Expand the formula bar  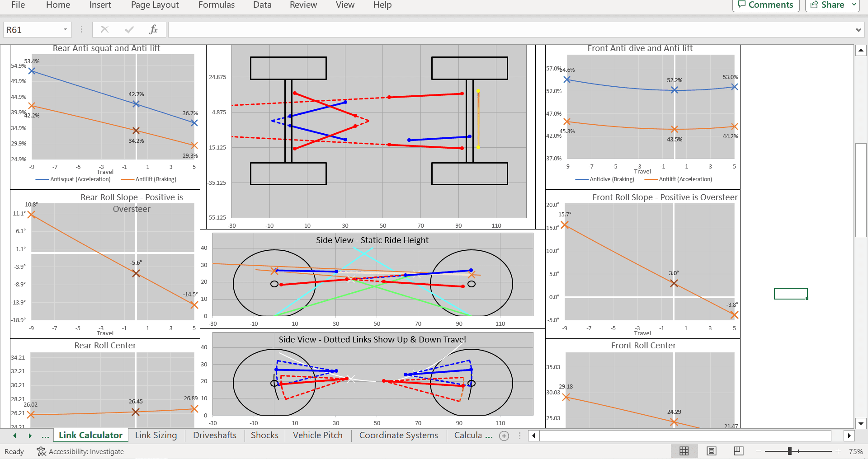coord(859,30)
